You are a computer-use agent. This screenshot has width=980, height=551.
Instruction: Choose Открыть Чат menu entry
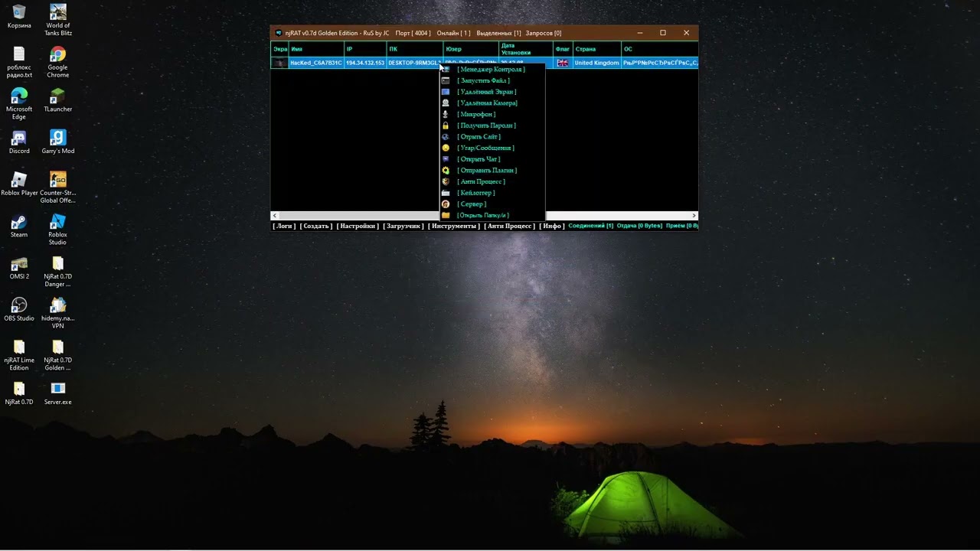479,159
